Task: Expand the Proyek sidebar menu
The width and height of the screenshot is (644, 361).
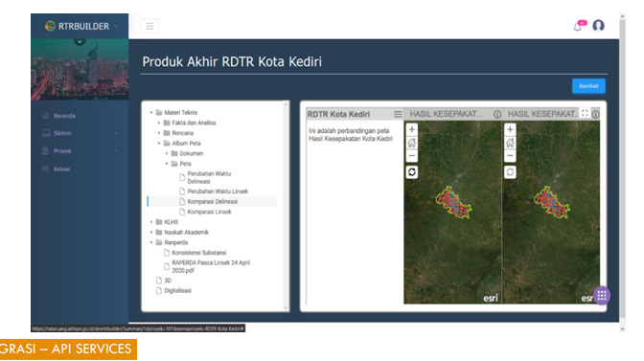Action: tap(80, 151)
